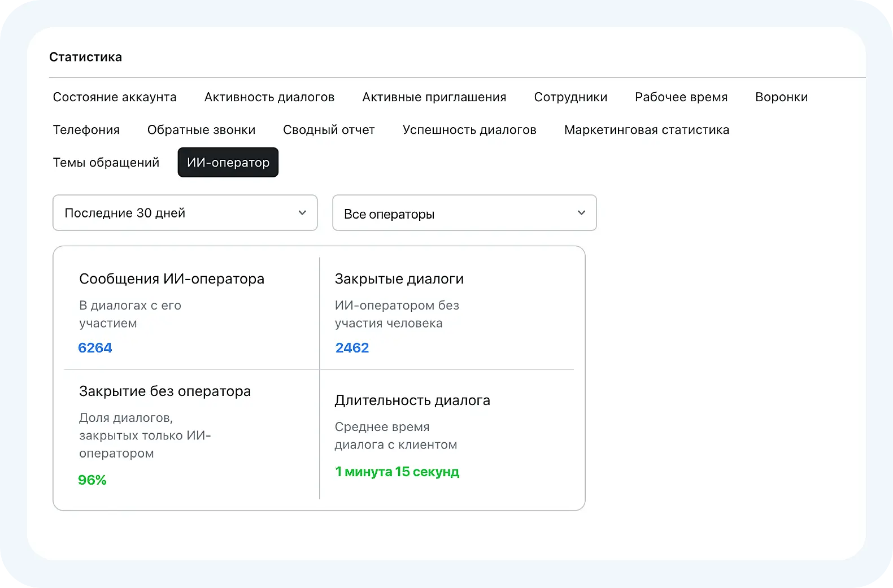
Task: Click the Закрытые диалоги card title
Action: pos(399,279)
